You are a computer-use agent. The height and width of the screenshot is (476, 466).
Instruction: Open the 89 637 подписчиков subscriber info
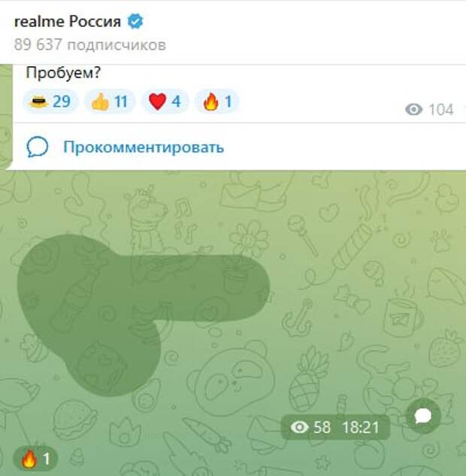(89, 44)
